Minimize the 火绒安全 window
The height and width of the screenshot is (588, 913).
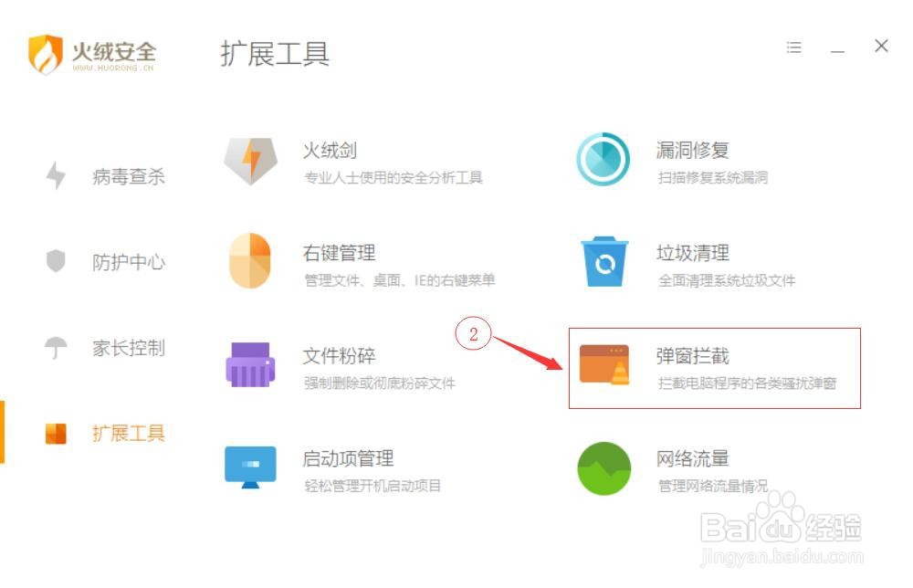[837, 51]
